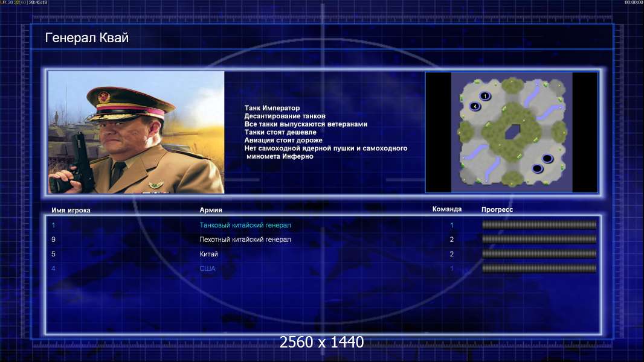Click General Kwai portrait image
This screenshot has width=644, height=362.
click(x=137, y=132)
